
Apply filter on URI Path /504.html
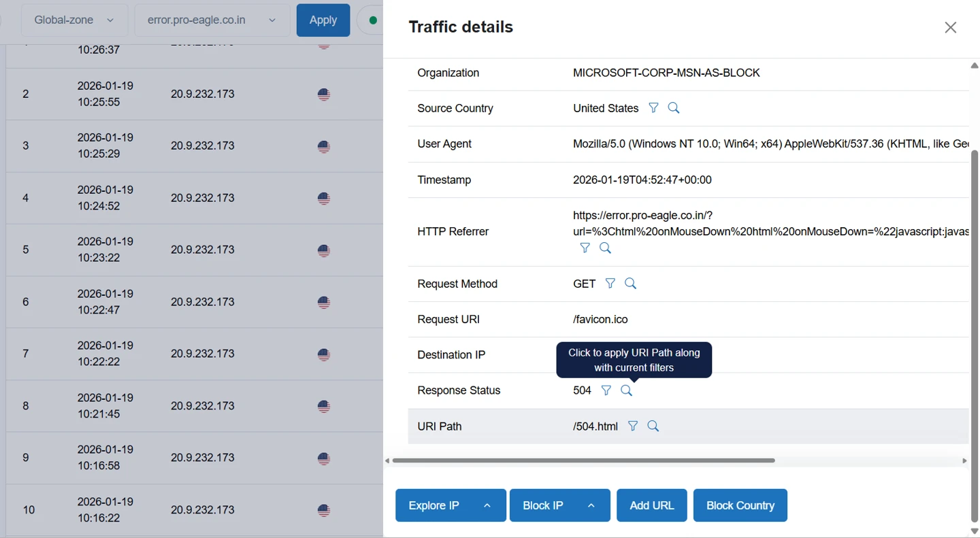click(633, 426)
